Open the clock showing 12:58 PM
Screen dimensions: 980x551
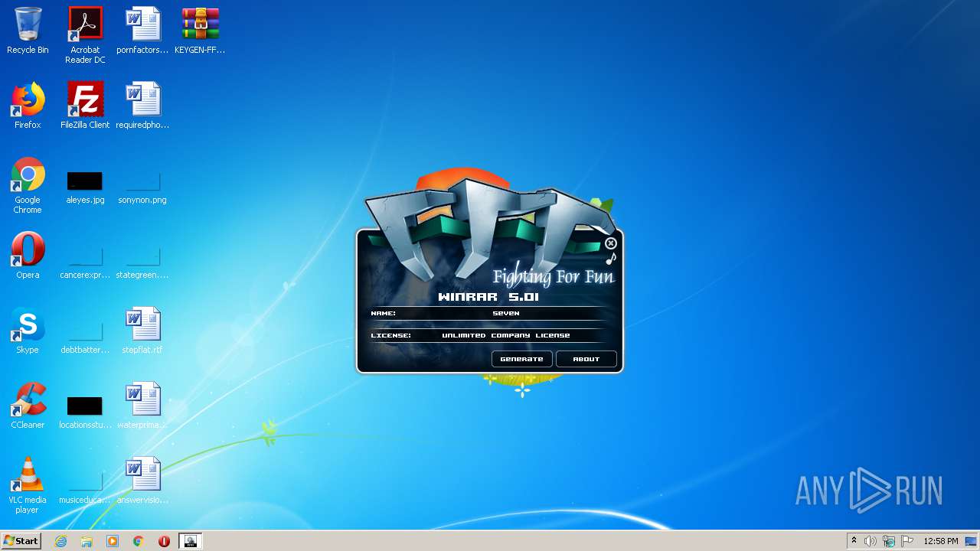[941, 541]
